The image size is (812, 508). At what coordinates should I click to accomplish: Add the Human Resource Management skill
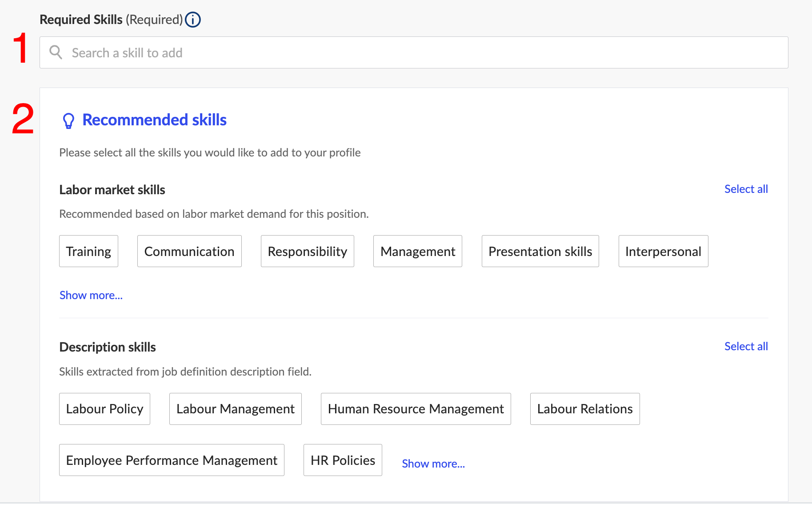click(x=416, y=409)
